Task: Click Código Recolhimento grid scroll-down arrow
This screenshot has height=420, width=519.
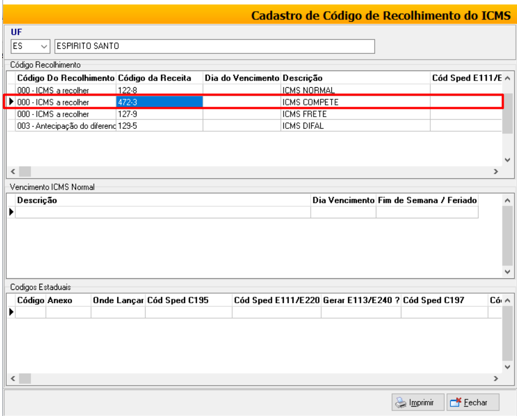Action: [507, 160]
